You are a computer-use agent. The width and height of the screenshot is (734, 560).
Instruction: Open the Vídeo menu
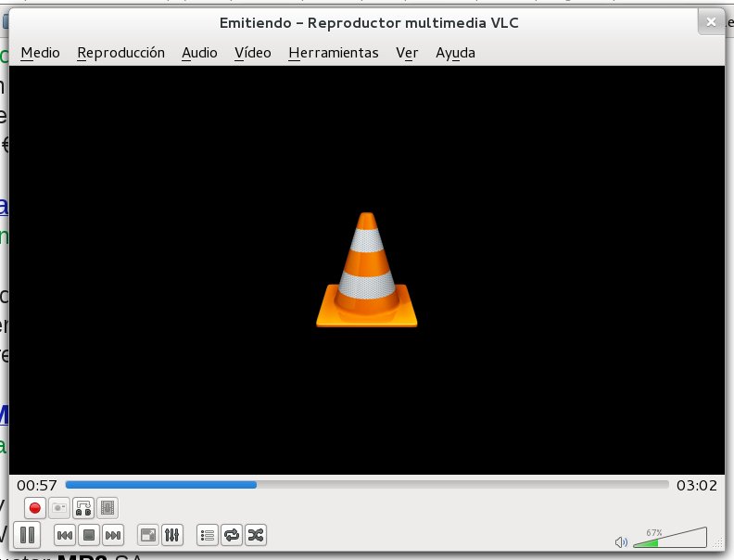pyautogui.click(x=253, y=53)
